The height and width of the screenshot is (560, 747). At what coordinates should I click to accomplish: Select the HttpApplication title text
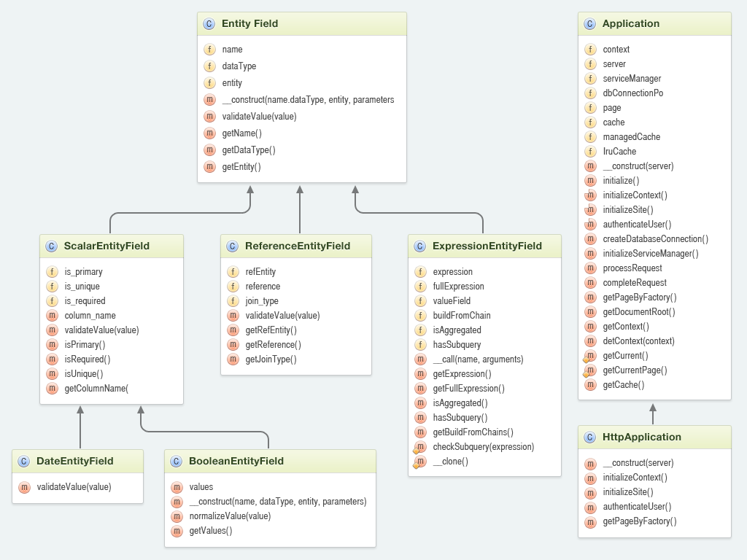[642, 437]
